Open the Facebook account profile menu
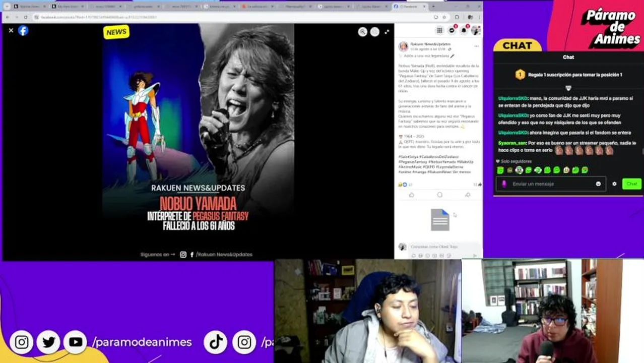Screen dimensions: 644x363 [475, 31]
